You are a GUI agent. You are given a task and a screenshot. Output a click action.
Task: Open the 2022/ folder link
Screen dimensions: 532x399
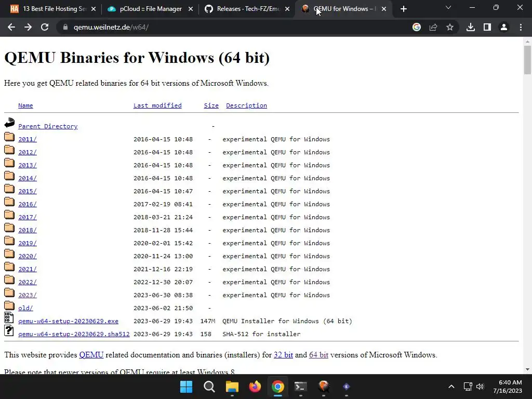(x=27, y=282)
